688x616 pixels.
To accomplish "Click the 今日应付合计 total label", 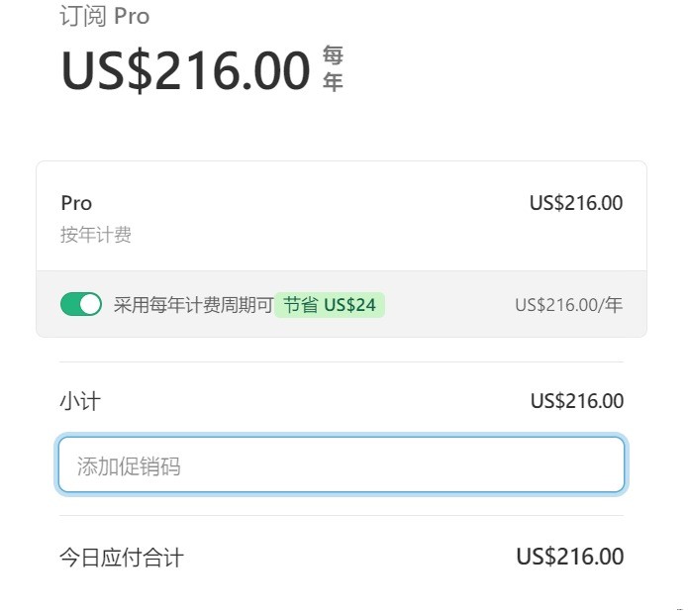I will [x=121, y=558].
